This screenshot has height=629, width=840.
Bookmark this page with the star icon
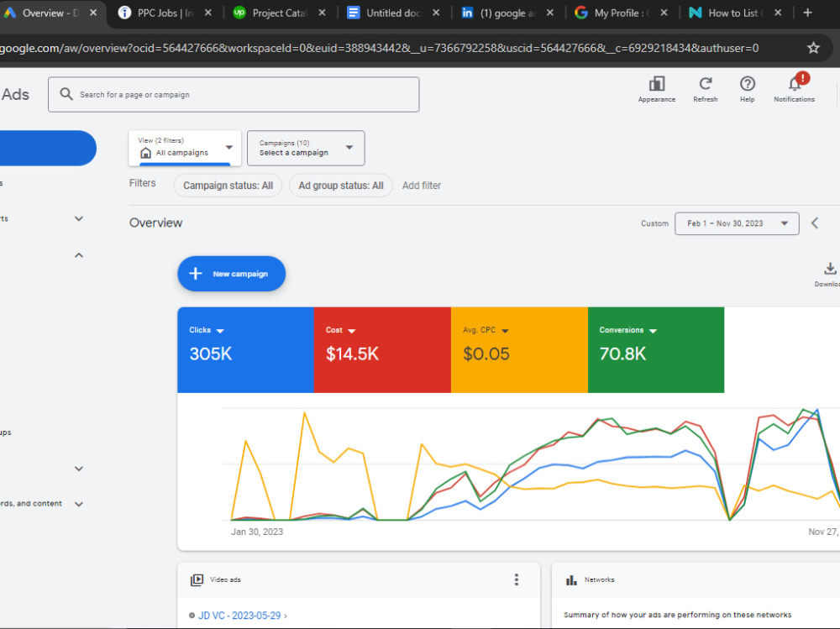point(813,48)
